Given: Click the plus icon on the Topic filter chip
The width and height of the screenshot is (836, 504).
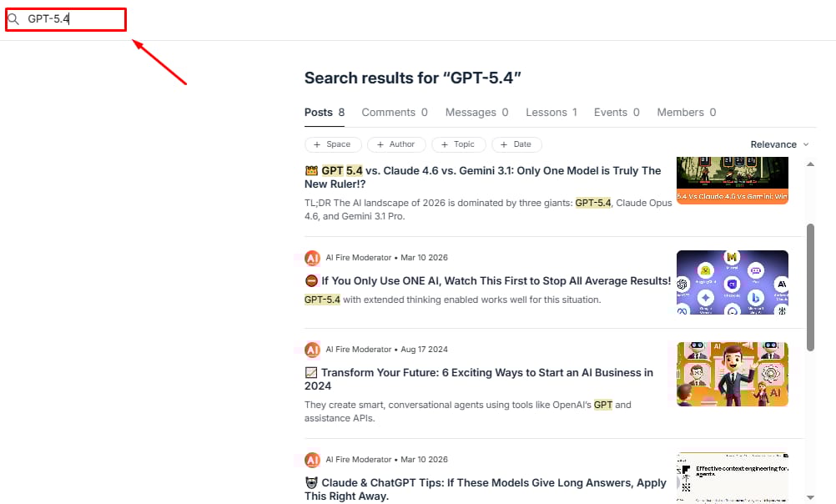Looking at the screenshot, I should [x=443, y=144].
